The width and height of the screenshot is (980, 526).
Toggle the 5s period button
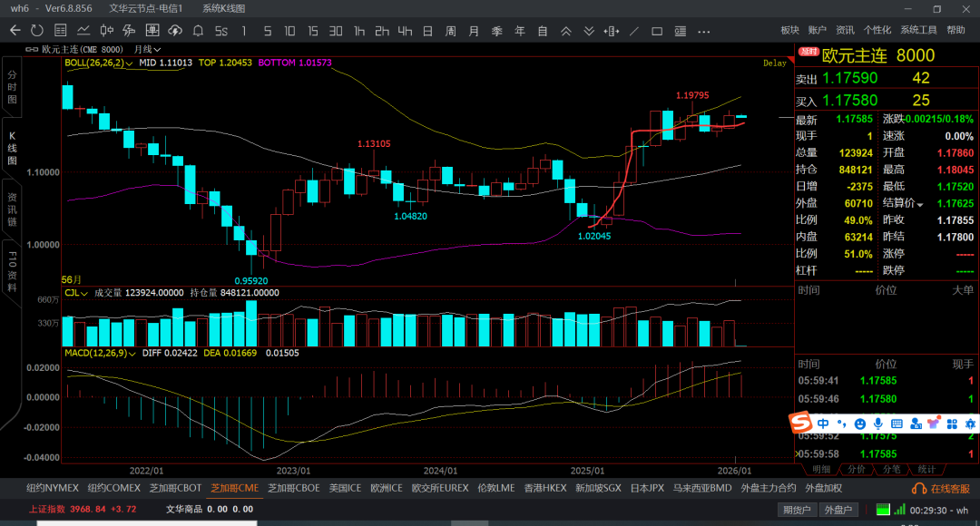click(x=220, y=31)
